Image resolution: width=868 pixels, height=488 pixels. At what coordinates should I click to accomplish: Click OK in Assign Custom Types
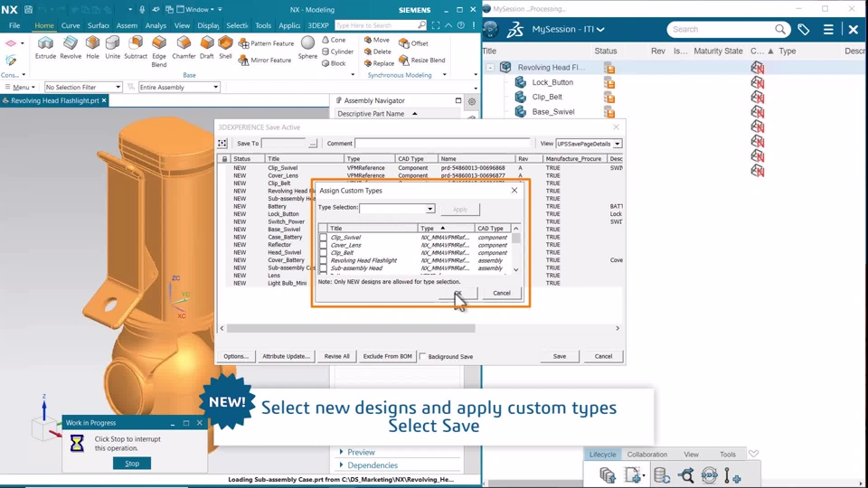click(x=458, y=293)
